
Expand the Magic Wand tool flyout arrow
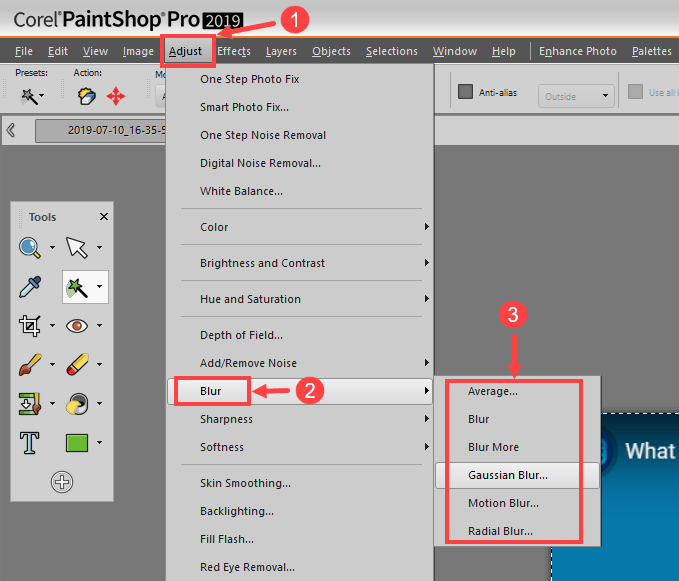100,287
